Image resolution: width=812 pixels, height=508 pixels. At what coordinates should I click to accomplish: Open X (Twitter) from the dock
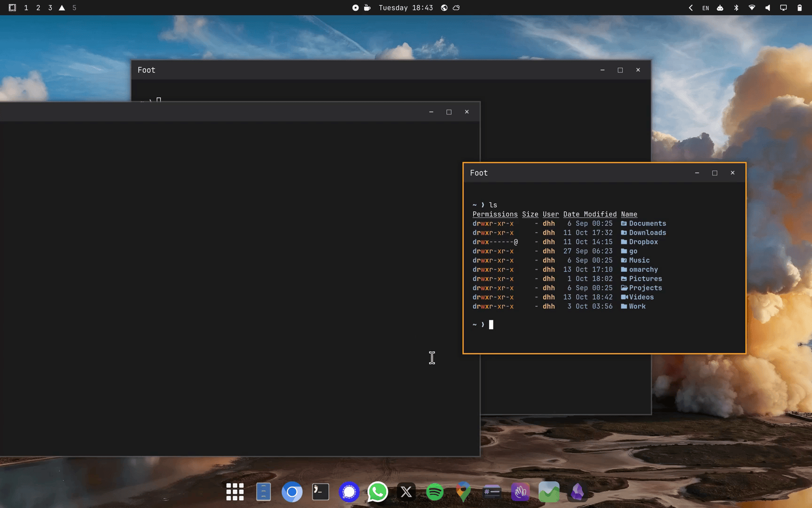click(x=406, y=492)
